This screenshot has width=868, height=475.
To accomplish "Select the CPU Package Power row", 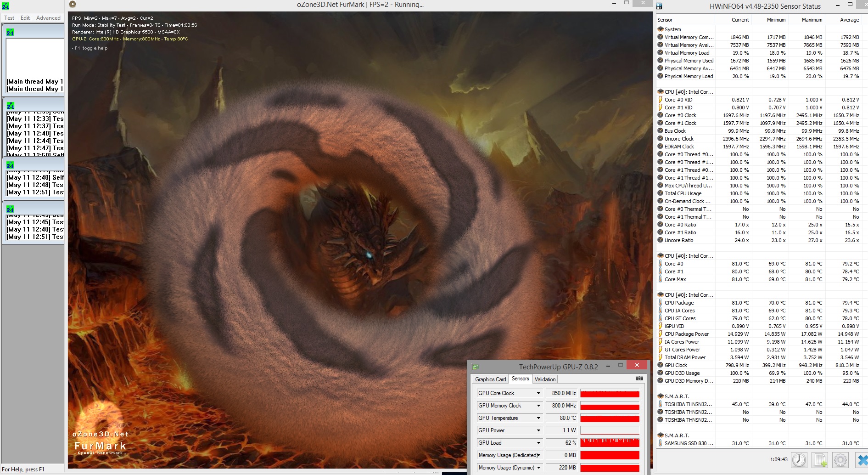I will click(x=759, y=334).
